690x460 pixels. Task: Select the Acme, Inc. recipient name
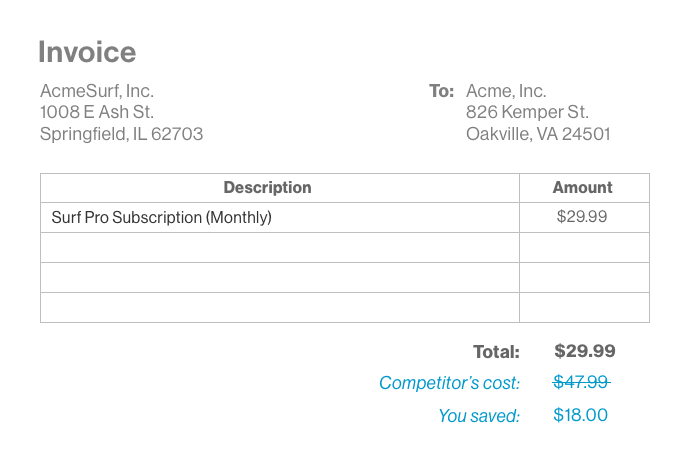pyautogui.click(x=507, y=91)
